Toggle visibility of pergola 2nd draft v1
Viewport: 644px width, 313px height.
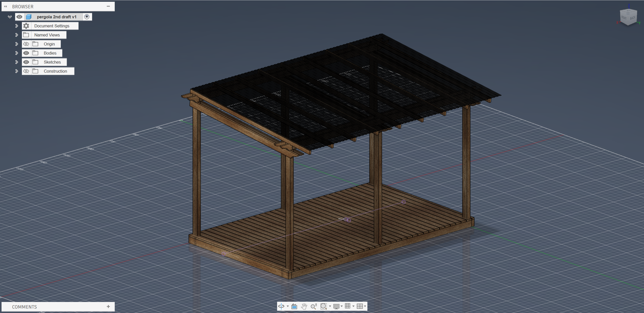pyautogui.click(x=19, y=17)
